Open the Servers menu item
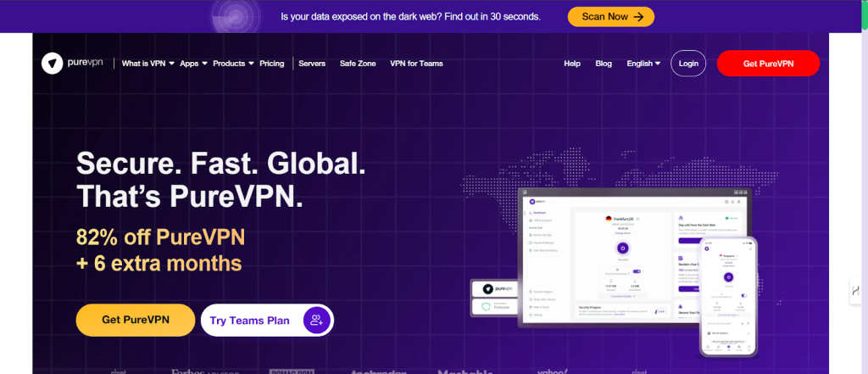Screen dimensions: 868x374 point(312,64)
